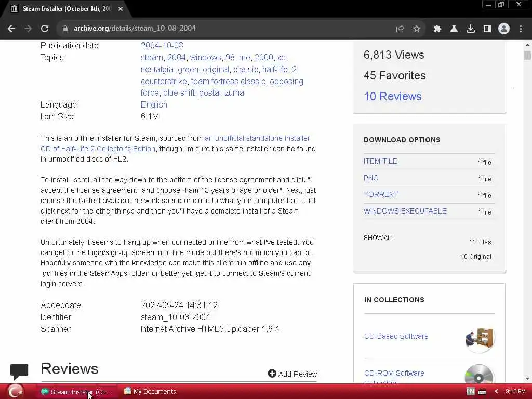Switch to My Documents taskbar window
Viewport: 532px width, 399px height.
click(150, 392)
